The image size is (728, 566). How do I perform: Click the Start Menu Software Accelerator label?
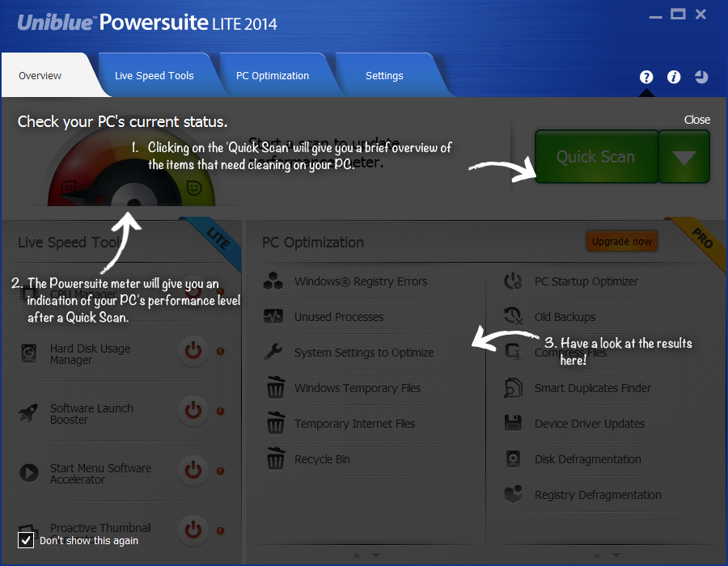(x=100, y=474)
